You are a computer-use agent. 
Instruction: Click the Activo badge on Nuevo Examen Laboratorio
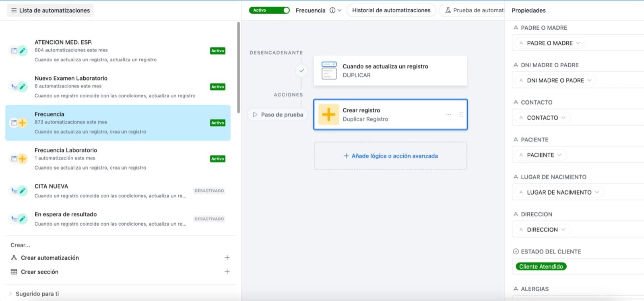217,87
